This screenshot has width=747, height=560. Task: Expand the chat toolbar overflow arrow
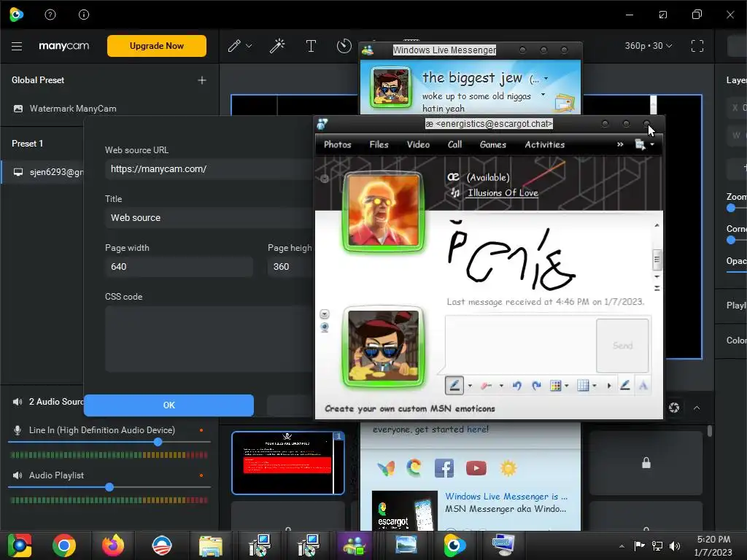pyautogui.click(x=609, y=386)
